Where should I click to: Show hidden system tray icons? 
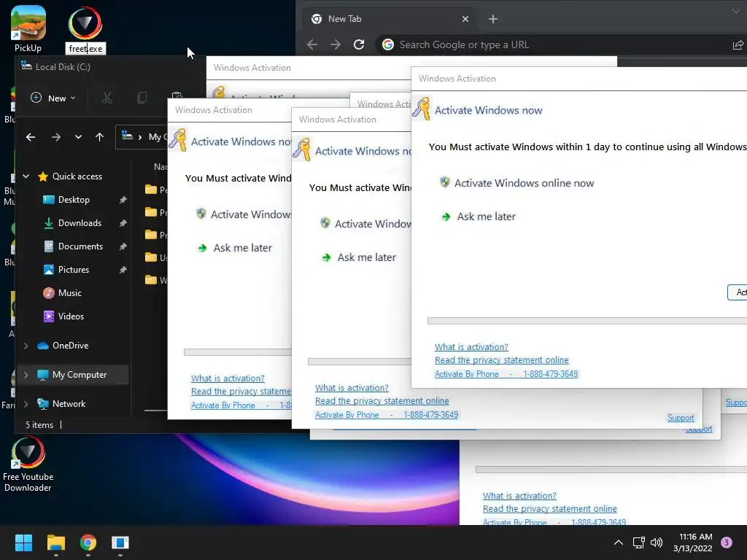pos(619,542)
